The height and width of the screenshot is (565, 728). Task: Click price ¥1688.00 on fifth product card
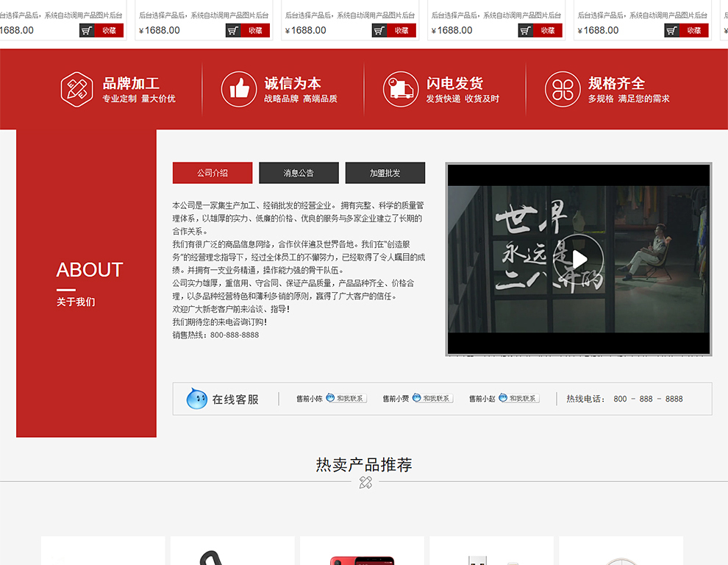pyautogui.click(x=598, y=31)
